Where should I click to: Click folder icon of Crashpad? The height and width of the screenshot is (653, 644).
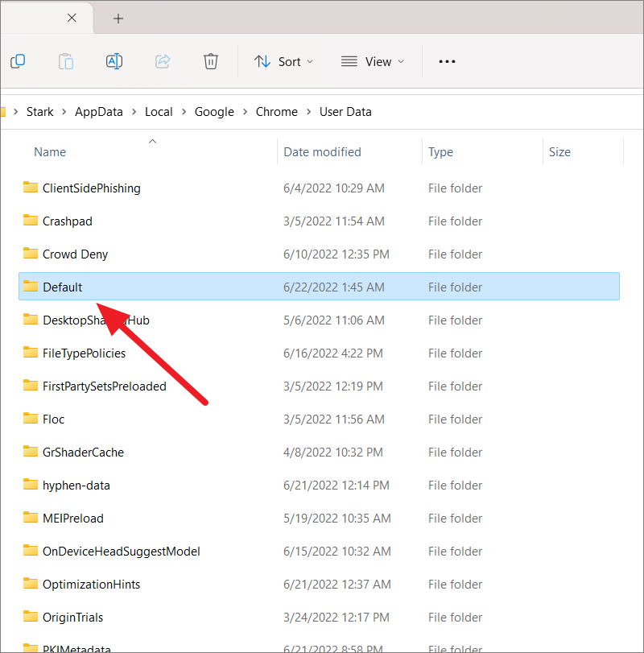(x=31, y=220)
